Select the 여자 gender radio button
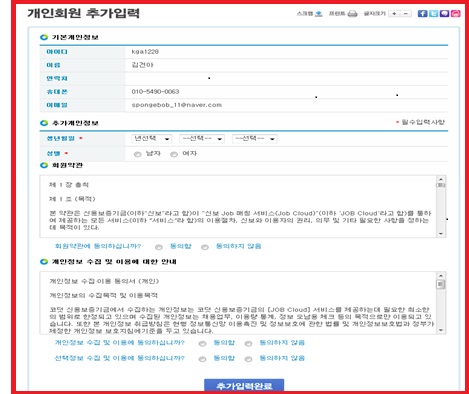The height and width of the screenshot is (394, 469). point(174,154)
